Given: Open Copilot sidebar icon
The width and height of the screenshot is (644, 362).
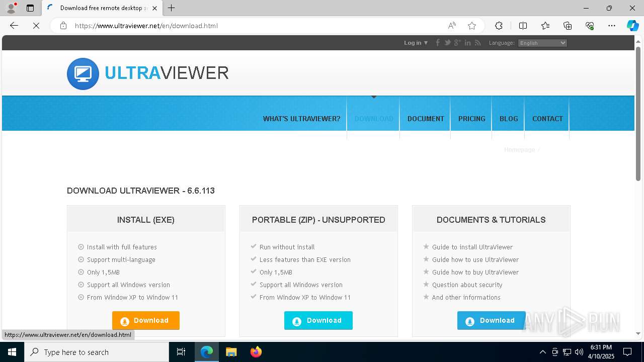Looking at the screenshot, I should (x=632, y=26).
